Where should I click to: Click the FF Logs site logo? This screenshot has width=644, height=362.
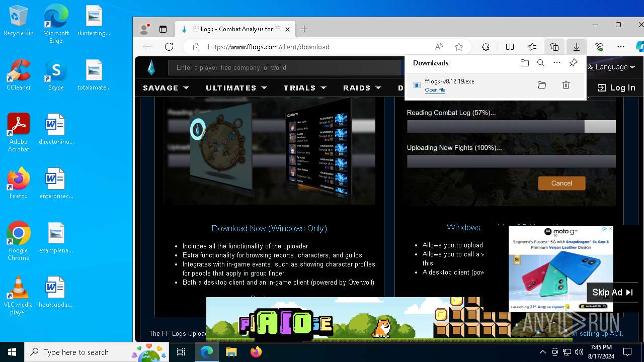pos(151,67)
